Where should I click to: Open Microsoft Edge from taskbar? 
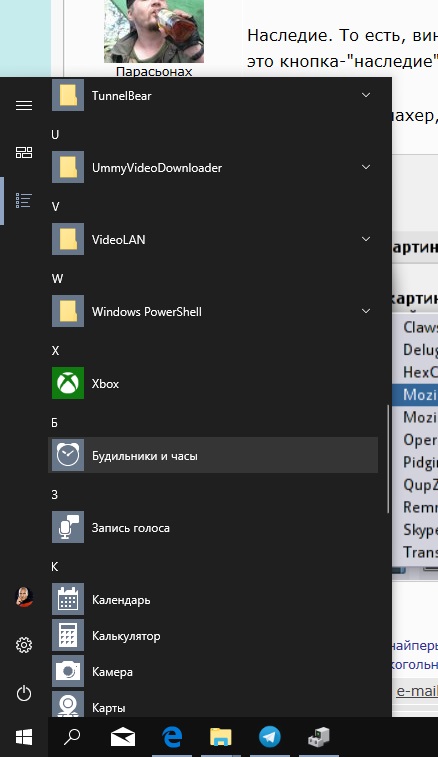click(x=172, y=737)
